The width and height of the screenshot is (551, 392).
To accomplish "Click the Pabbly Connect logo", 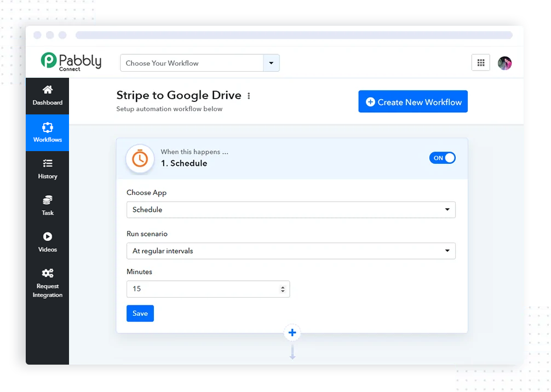I will point(71,62).
